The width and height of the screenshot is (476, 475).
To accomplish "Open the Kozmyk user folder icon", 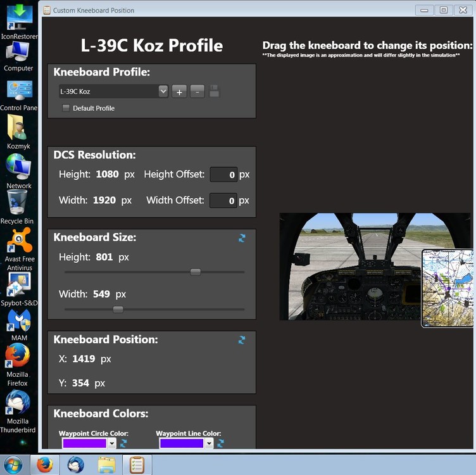I will pos(18,131).
